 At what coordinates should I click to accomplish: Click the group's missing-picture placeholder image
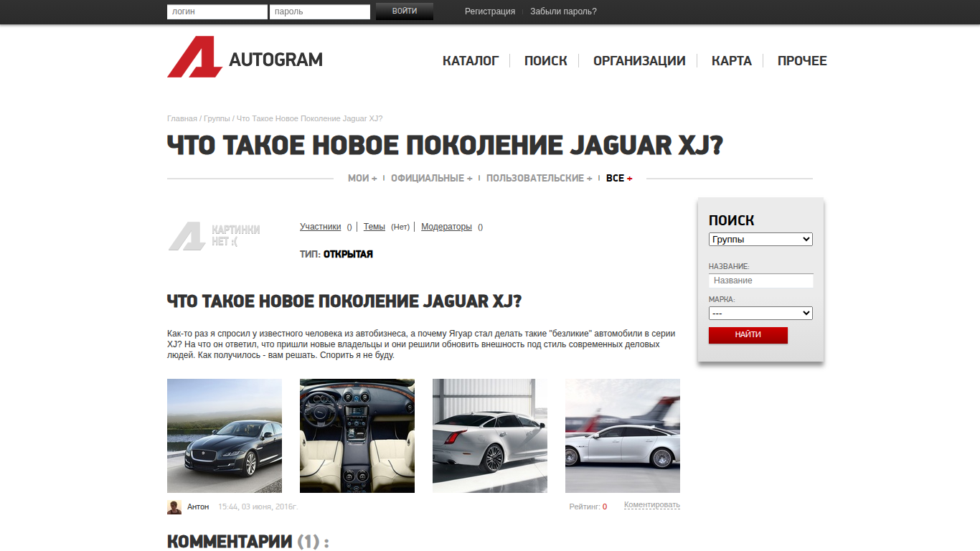(215, 236)
